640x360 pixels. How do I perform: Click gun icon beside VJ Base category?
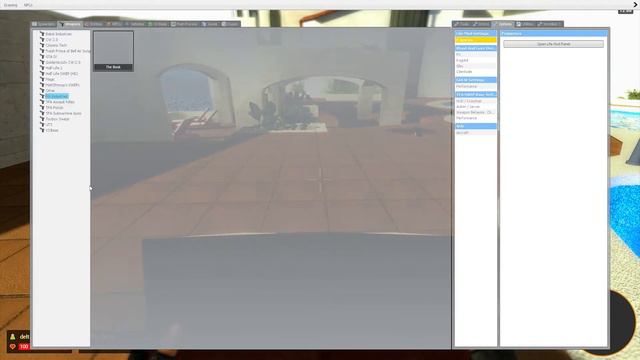[42, 130]
